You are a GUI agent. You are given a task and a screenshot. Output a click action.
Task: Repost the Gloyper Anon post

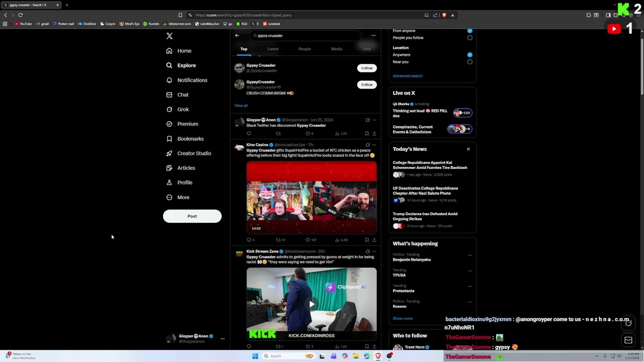tap(278, 134)
